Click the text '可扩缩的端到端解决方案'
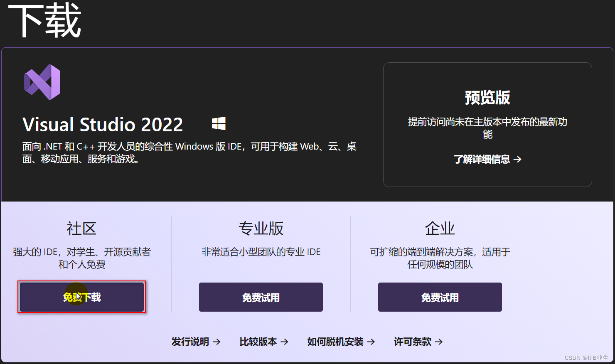 421,252
